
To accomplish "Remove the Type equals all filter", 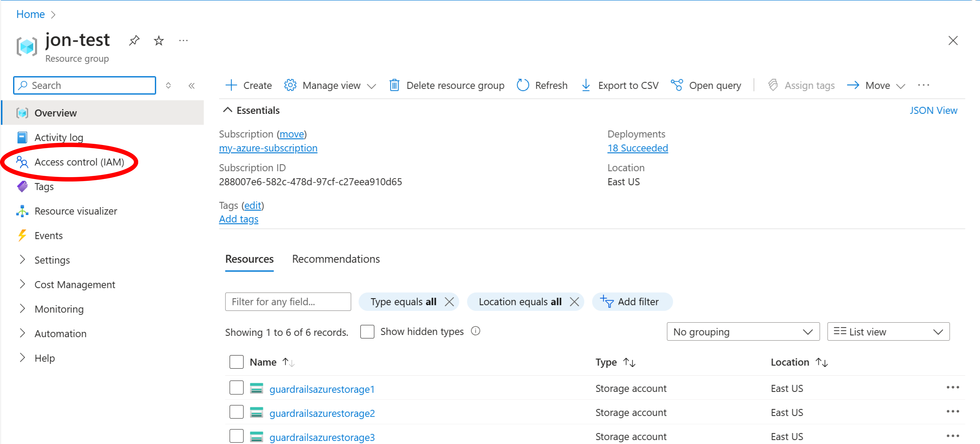I will (449, 301).
